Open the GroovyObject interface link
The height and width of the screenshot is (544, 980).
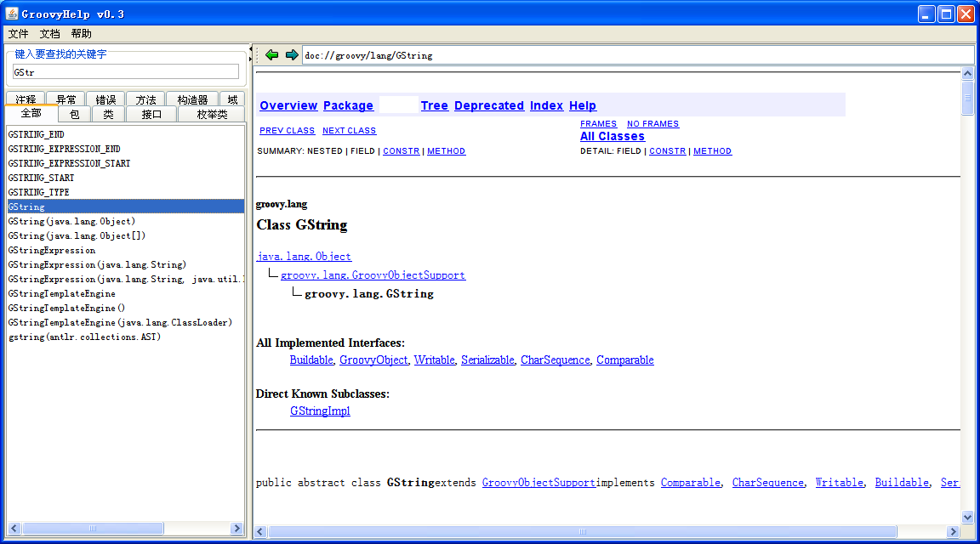[x=373, y=360]
